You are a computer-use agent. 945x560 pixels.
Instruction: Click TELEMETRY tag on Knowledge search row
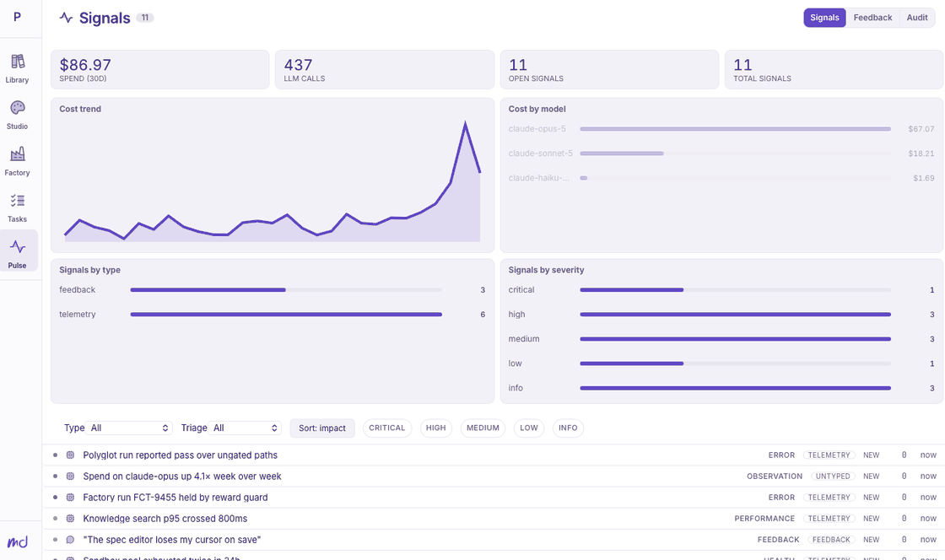829,519
